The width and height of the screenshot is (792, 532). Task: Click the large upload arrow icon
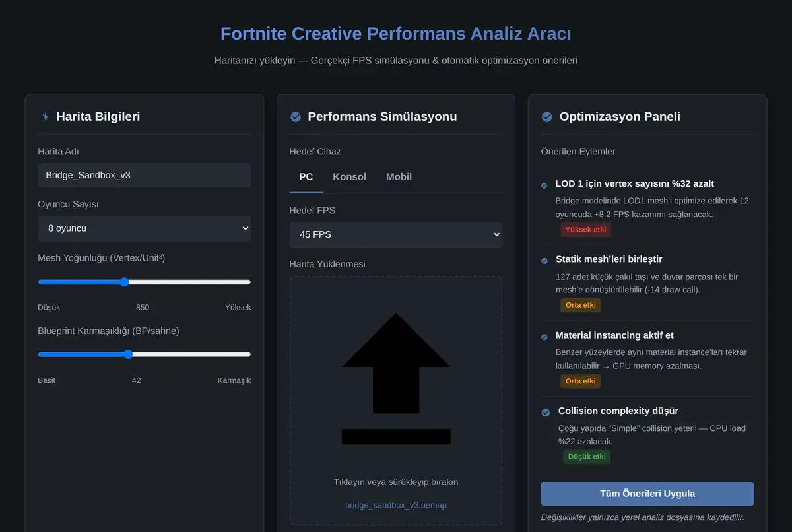tap(396, 378)
